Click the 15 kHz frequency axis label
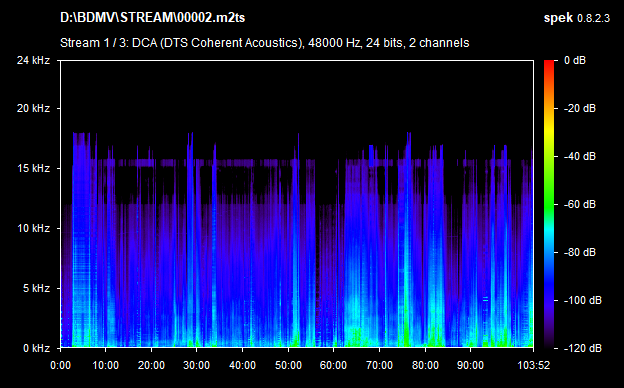This screenshot has width=624, height=388. 33,168
